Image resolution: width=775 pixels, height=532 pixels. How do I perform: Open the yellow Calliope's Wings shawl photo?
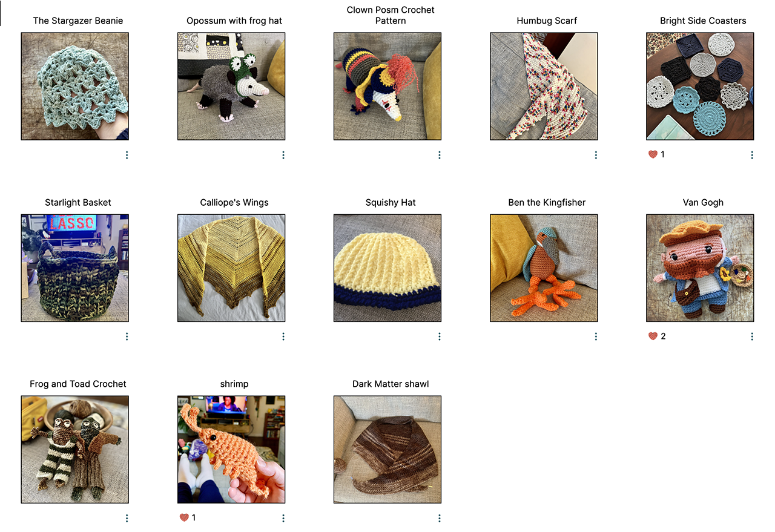[x=231, y=268]
